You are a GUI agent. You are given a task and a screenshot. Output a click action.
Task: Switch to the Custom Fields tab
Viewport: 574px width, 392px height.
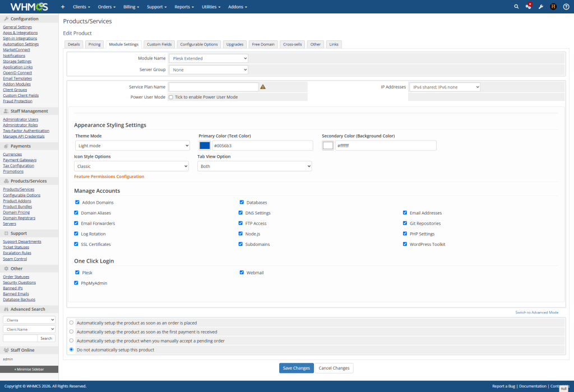pyautogui.click(x=159, y=44)
